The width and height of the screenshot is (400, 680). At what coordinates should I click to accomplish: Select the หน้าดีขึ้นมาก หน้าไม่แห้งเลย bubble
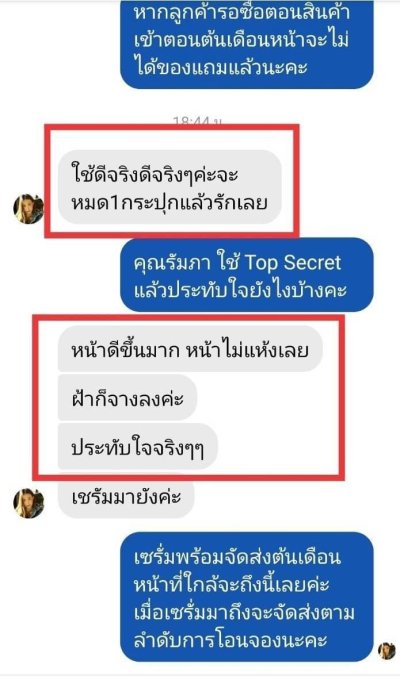(x=190, y=349)
